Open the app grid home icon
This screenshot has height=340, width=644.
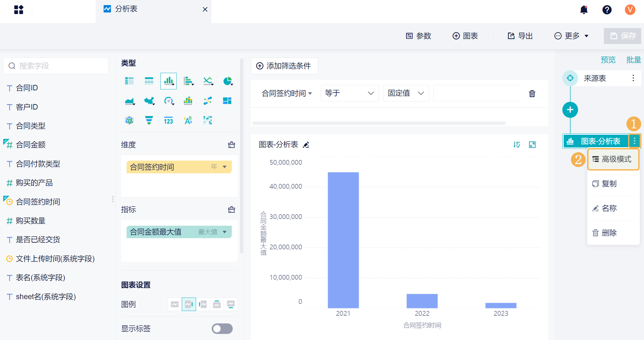[19, 10]
